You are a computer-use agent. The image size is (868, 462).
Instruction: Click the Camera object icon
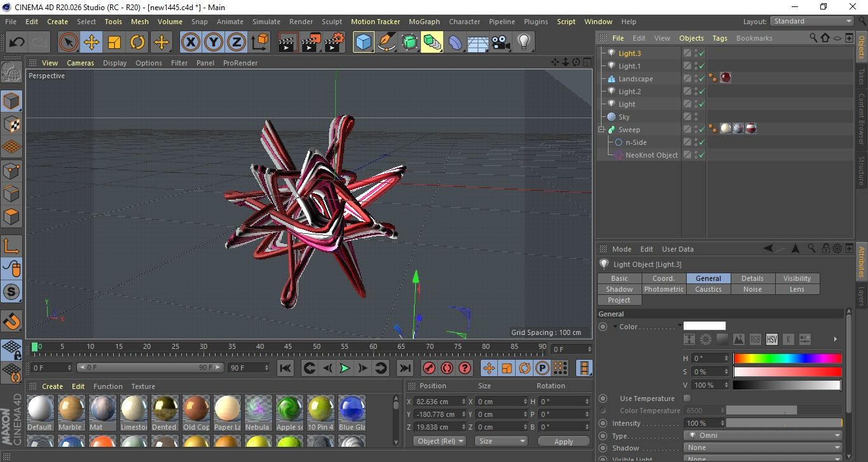[x=501, y=43]
